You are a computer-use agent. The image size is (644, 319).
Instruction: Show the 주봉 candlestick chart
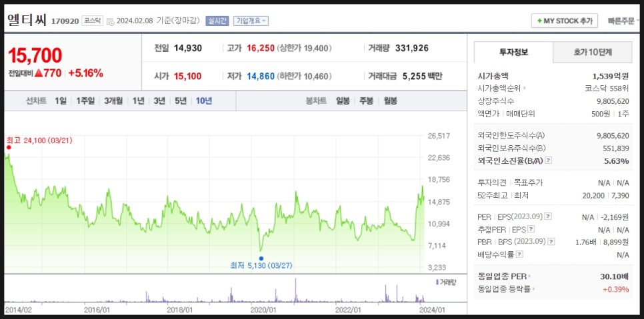coord(367,101)
